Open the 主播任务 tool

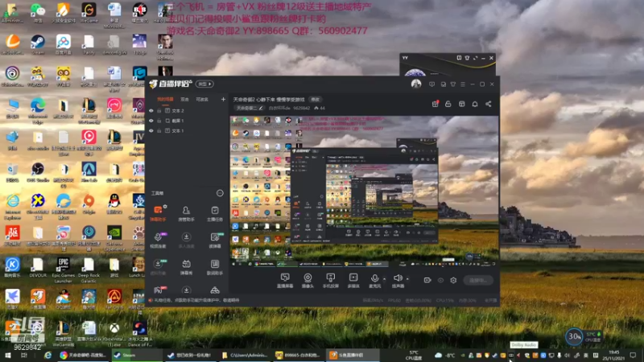pos(214,213)
